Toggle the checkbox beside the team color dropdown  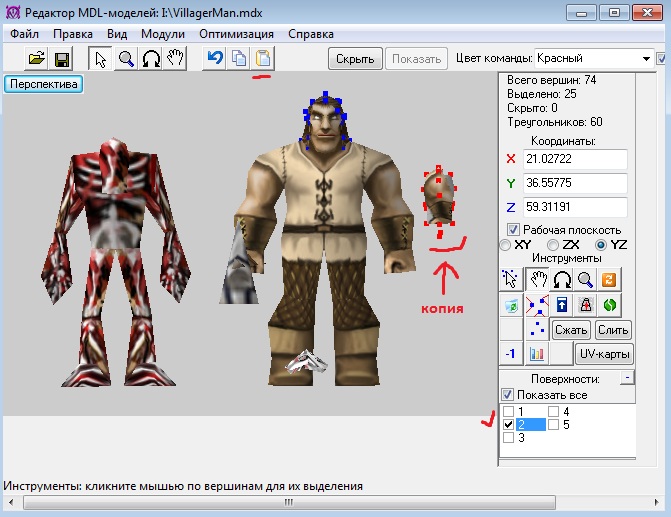tap(662, 58)
